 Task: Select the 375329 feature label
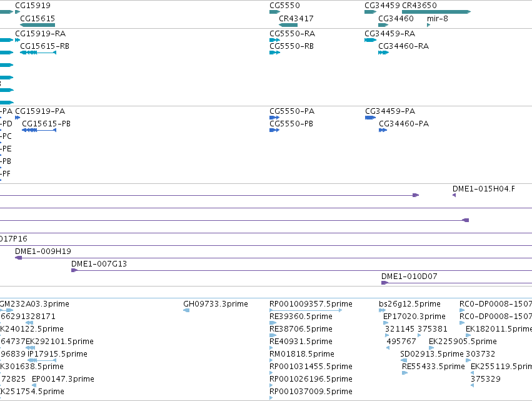click(486, 379)
